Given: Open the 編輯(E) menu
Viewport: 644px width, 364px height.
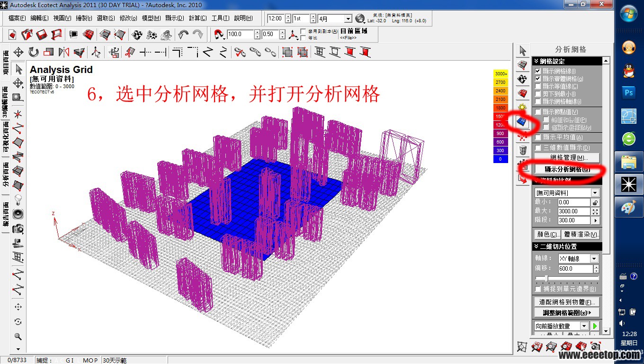Looking at the screenshot, I should point(39,18).
